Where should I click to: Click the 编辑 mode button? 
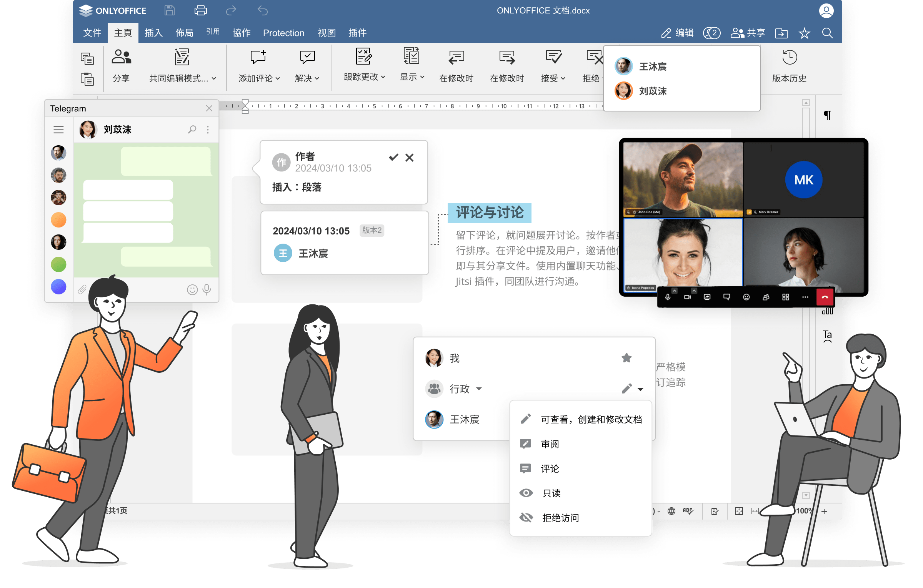click(677, 33)
